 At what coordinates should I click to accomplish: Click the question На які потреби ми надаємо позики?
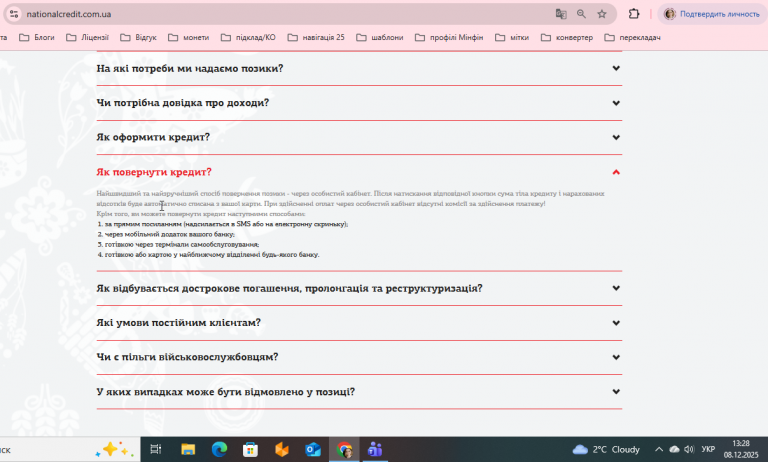(x=190, y=68)
